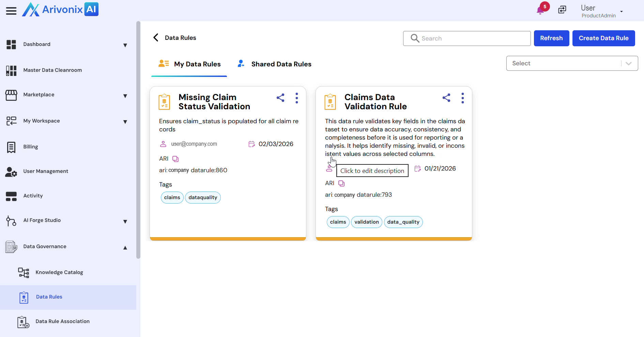Open the hamburger navigation menu
Image resolution: width=644 pixels, height=337 pixels.
click(x=11, y=11)
